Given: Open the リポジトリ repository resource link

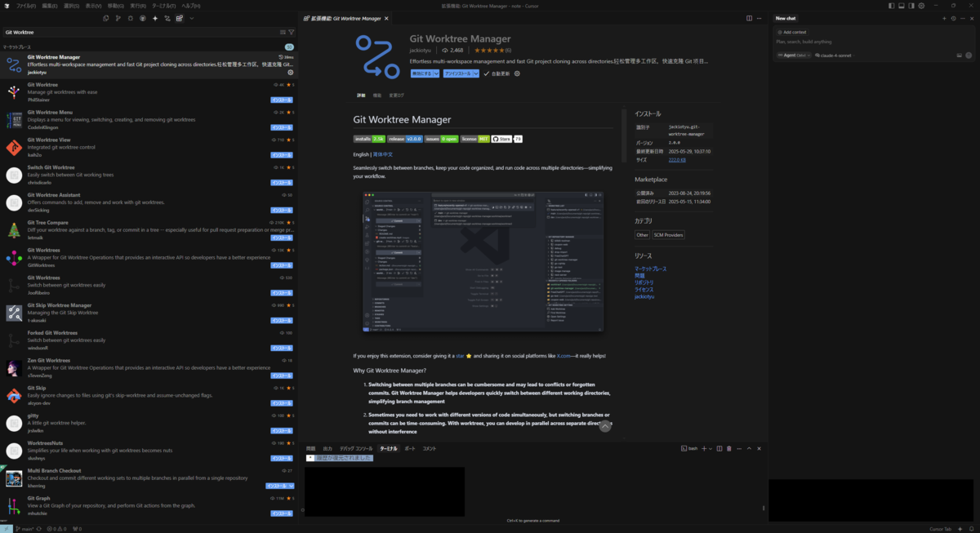Looking at the screenshot, I should click(644, 282).
